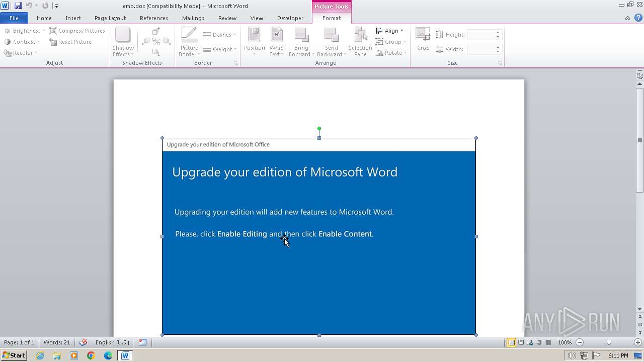Click the macro recording status icon
644x362 pixels.
(143, 342)
